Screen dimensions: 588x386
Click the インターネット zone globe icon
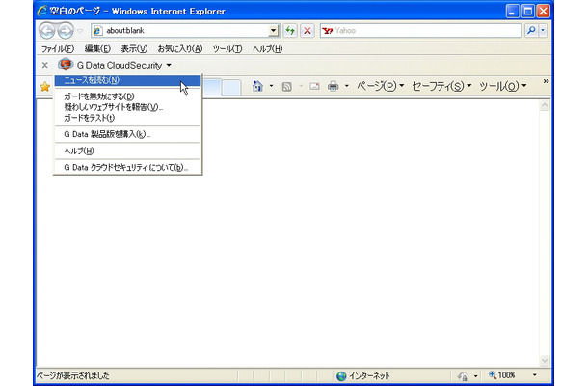(341, 375)
